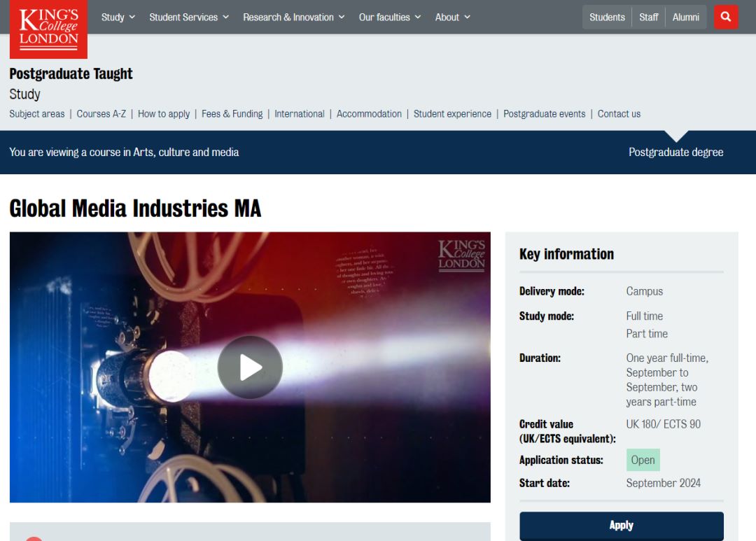
Task: Expand the Student Services dropdown
Action: (x=189, y=17)
